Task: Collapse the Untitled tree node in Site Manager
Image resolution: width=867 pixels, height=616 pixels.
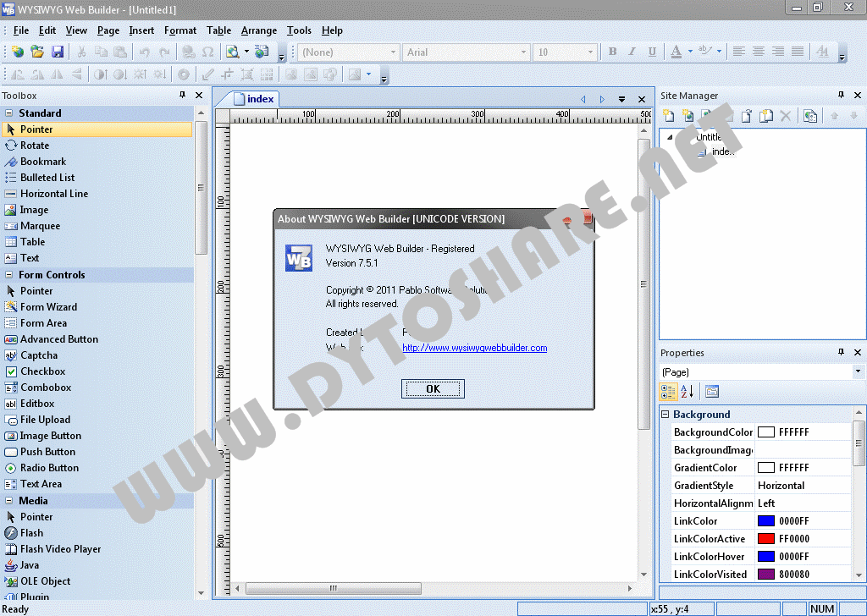Action: [670, 137]
